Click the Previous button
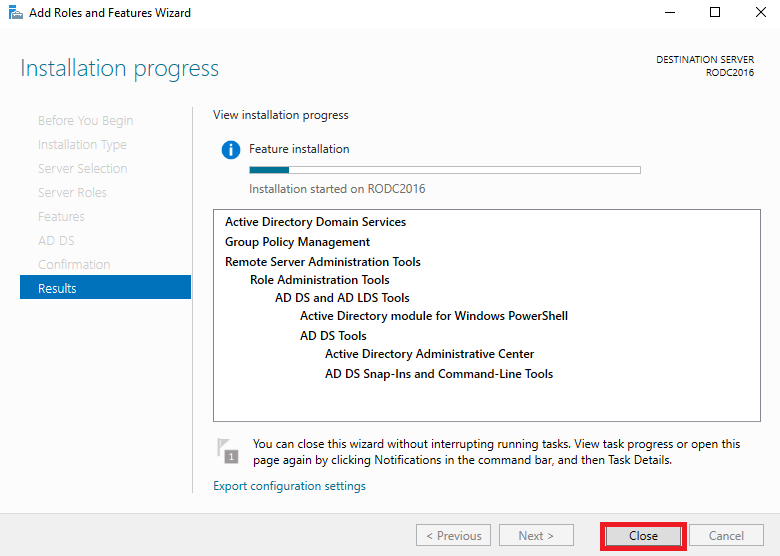The height and width of the screenshot is (556, 780). 454,536
